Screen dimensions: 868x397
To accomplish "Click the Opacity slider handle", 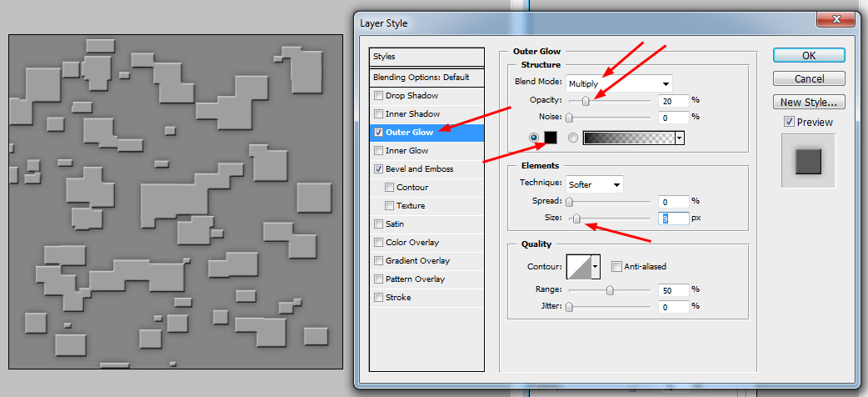I will tap(585, 101).
